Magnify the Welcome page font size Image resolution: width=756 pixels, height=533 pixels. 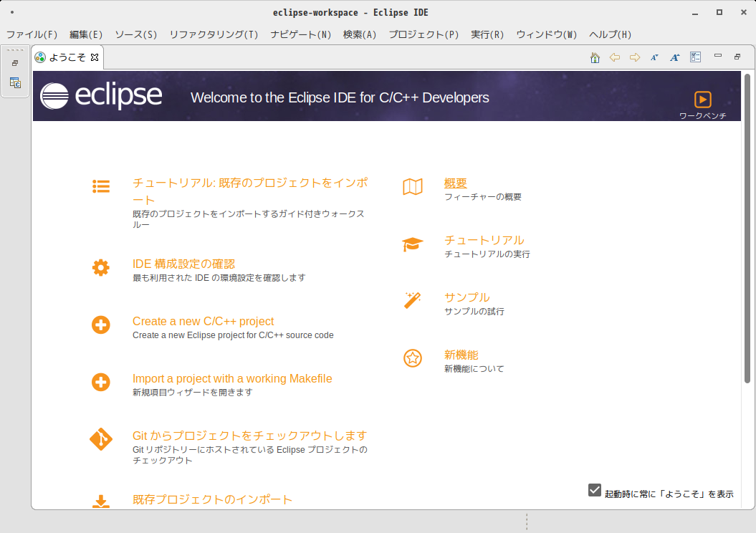pos(674,57)
